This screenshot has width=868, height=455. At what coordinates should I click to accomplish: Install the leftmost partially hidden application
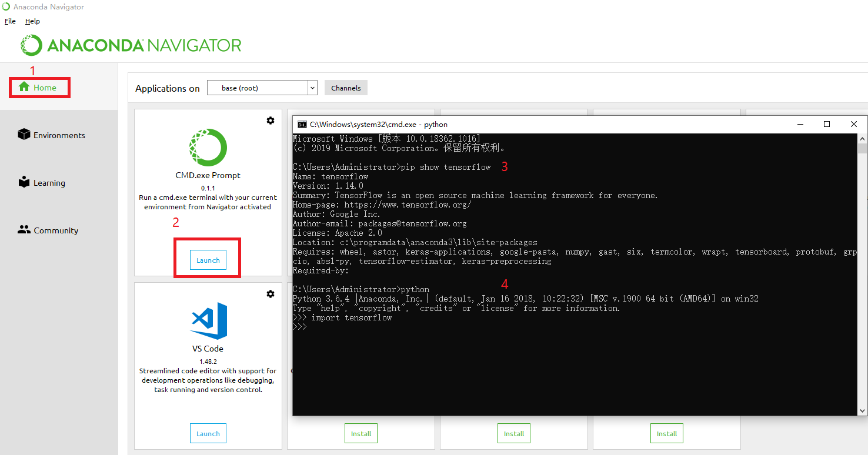[x=360, y=433]
